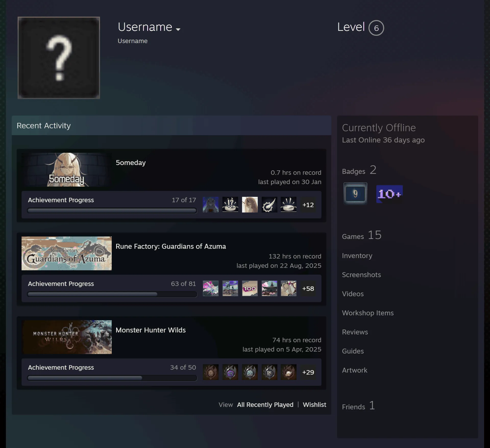
Task: Show the +29 more Monster Hunter achievements
Action: tap(308, 372)
